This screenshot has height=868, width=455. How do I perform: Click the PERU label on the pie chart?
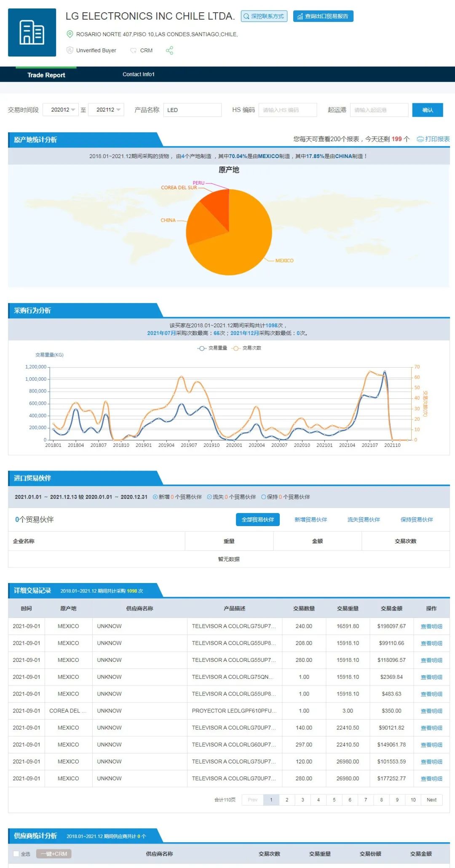198,183
